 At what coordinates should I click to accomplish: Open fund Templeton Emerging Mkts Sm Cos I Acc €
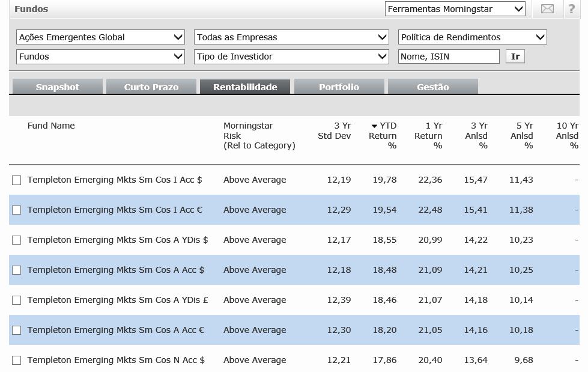tap(115, 210)
